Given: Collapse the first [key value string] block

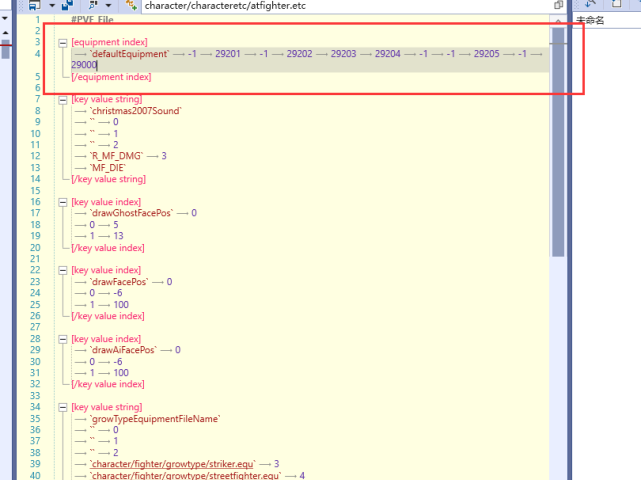Looking at the screenshot, I should pos(63,100).
